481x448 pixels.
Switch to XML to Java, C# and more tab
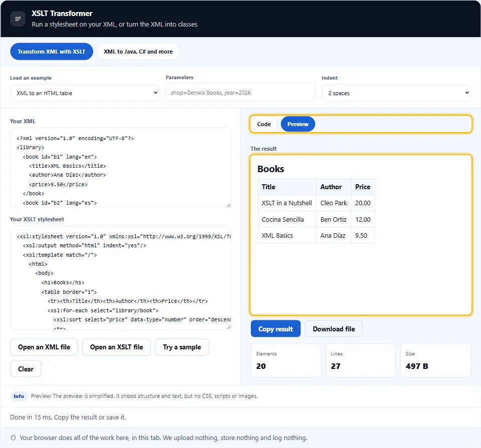[138, 52]
